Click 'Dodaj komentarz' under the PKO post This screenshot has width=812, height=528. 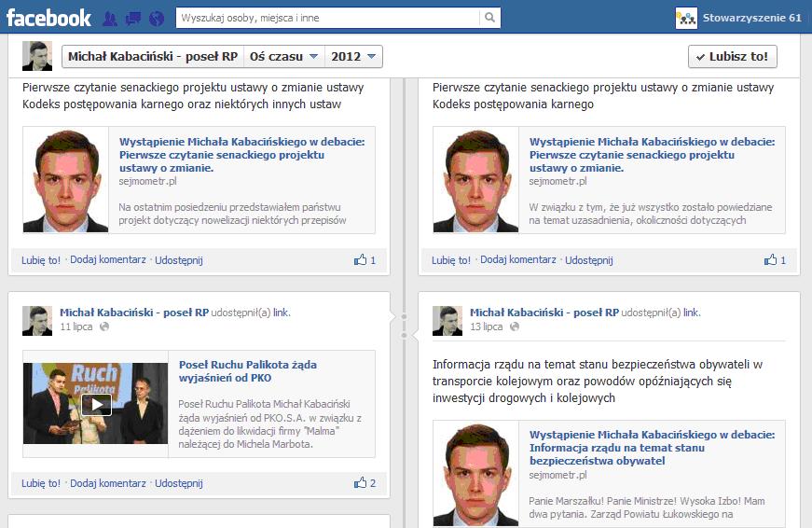108,483
